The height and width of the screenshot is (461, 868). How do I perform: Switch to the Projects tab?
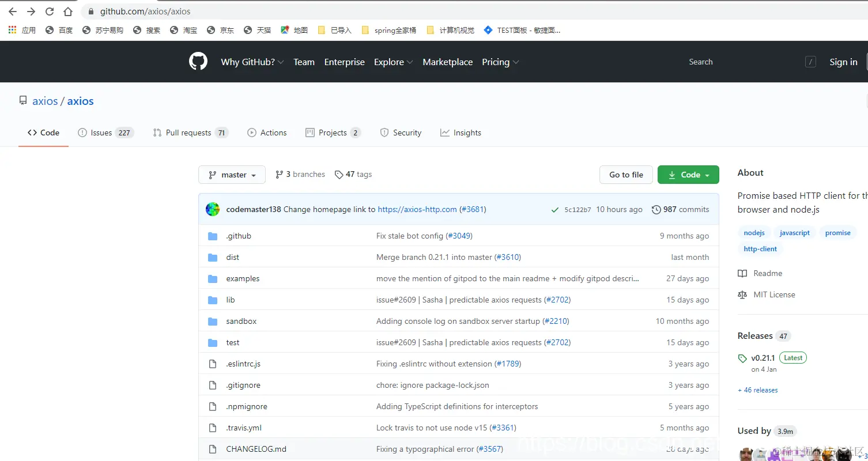(333, 133)
